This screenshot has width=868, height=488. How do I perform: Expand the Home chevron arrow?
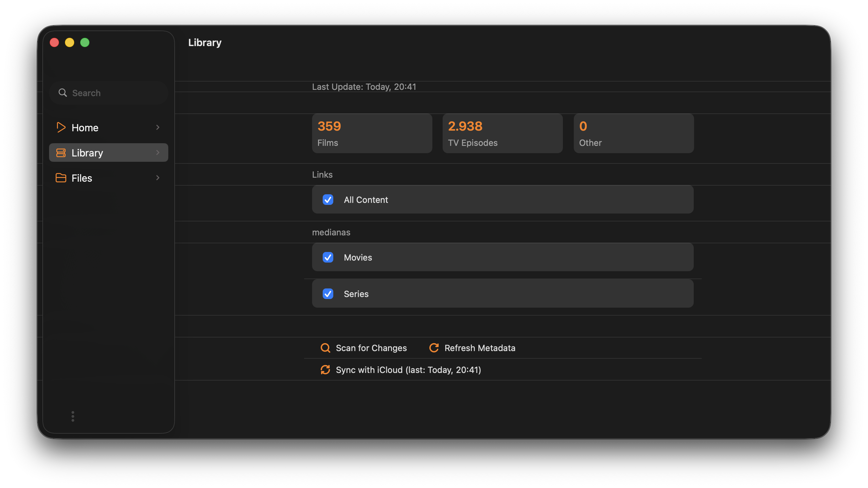point(158,128)
